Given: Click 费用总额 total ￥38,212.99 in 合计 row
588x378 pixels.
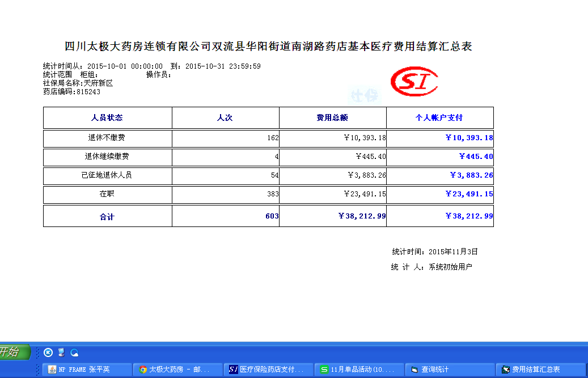Looking at the screenshot, I should pos(362,216).
